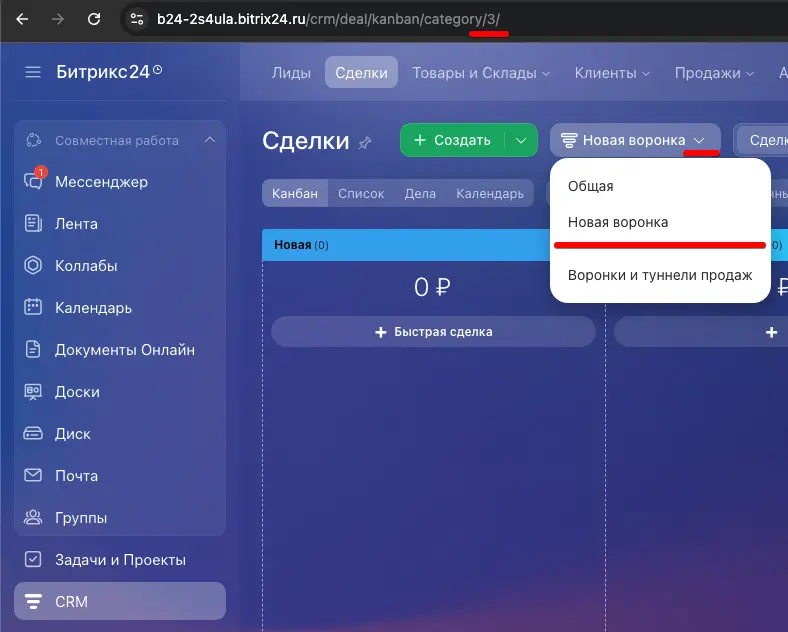The image size is (788, 632).
Task: Click the green Создать button
Action: pos(452,140)
